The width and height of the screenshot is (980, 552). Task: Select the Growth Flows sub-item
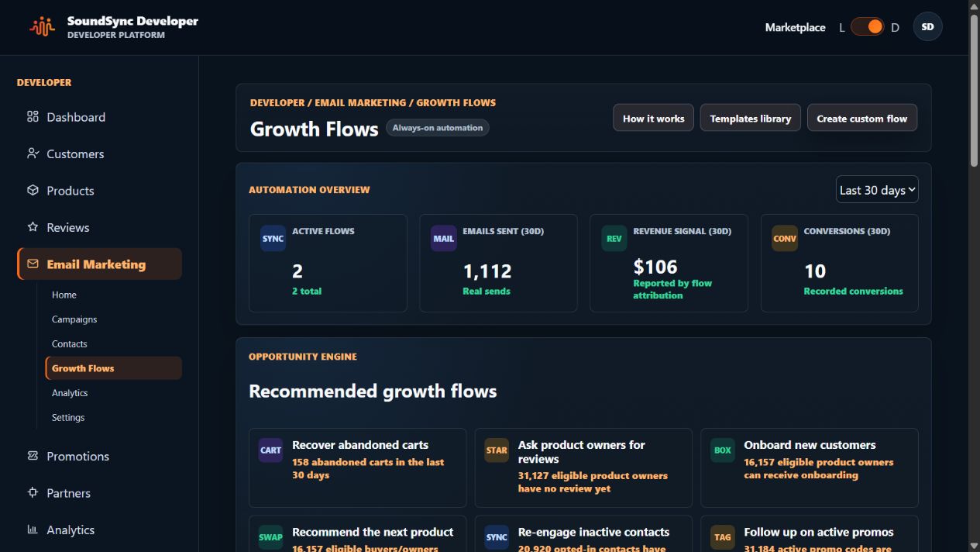[113, 368]
